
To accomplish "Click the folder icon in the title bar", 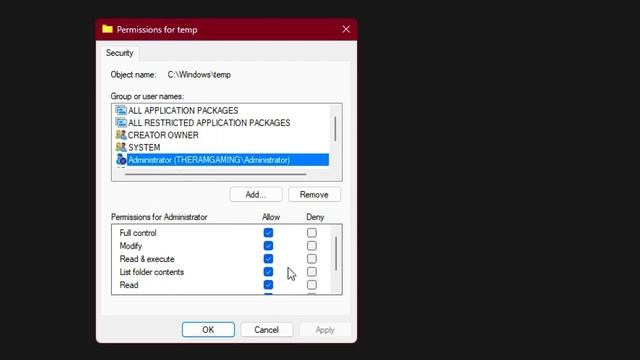I will (107, 29).
